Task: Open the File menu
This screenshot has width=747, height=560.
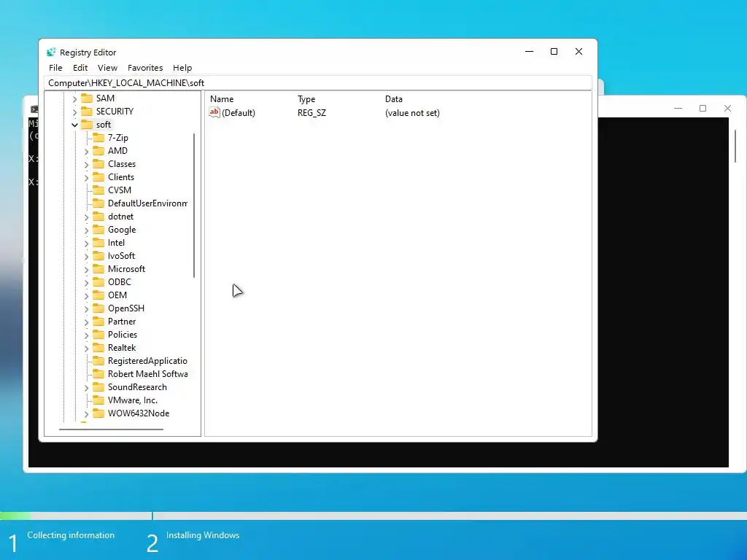Action: tap(55, 68)
